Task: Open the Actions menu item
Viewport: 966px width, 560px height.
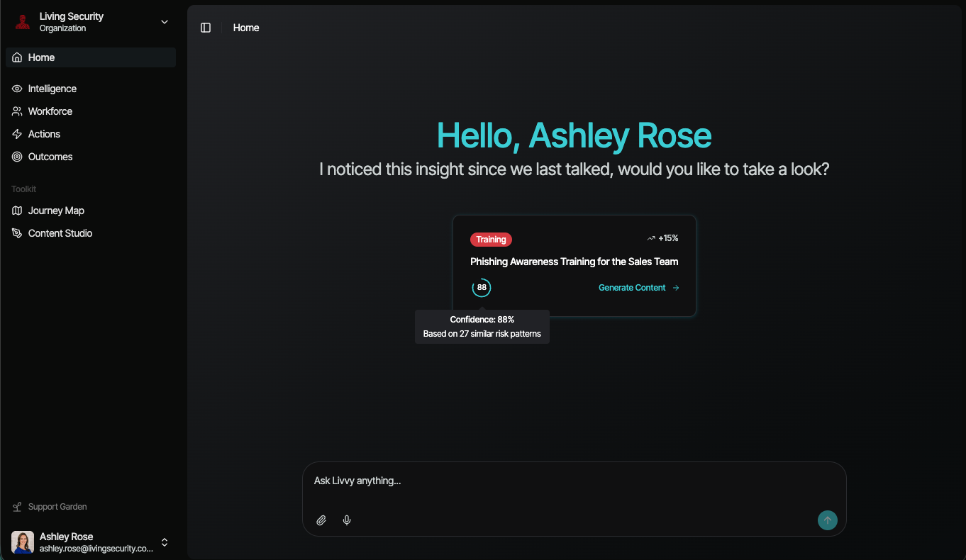Action: (44, 134)
